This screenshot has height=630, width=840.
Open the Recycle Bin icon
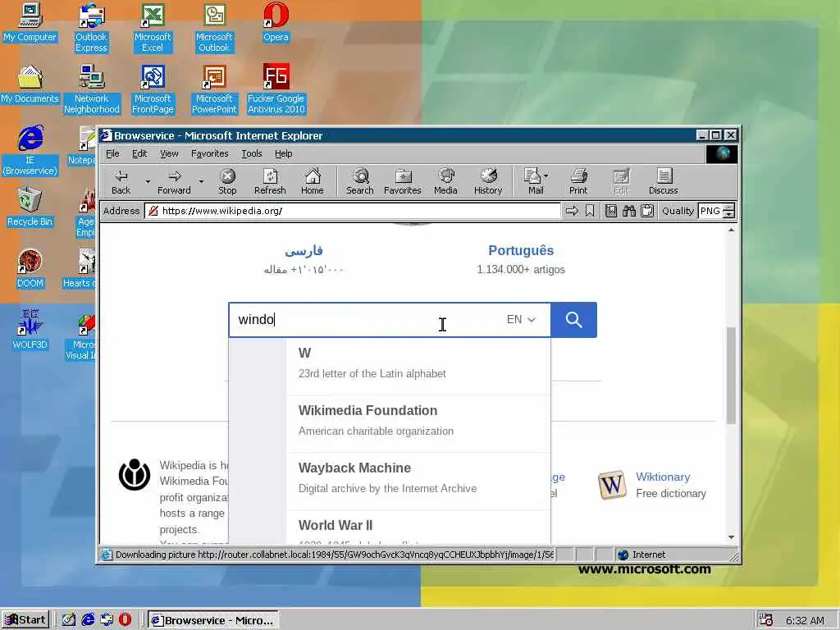[x=30, y=208]
